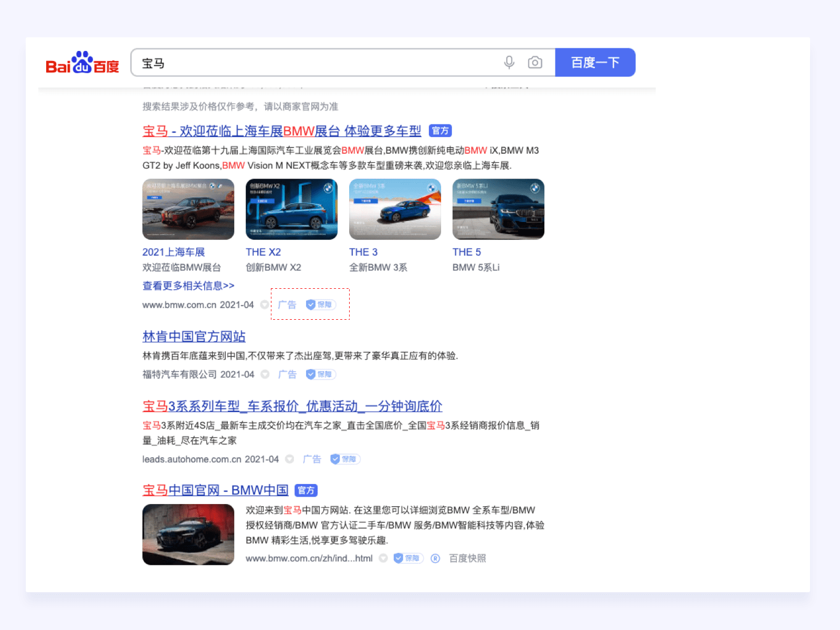Click the www.bmw.com.cn 2021-04 source text

[x=198, y=304]
